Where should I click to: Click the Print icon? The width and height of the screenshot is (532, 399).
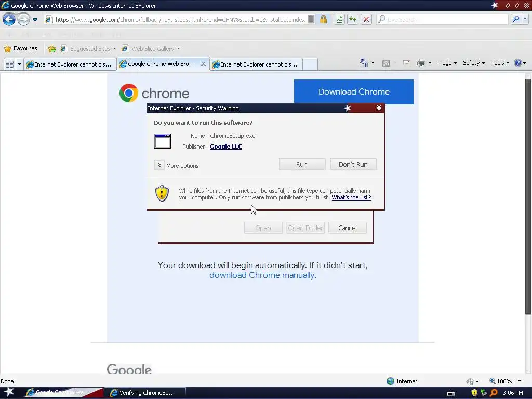tap(421, 63)
